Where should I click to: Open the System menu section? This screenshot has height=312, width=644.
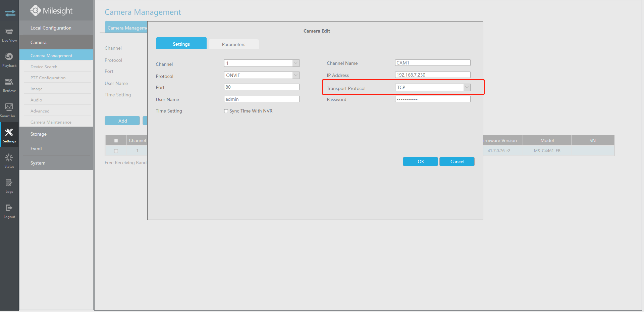click(56, 163)
